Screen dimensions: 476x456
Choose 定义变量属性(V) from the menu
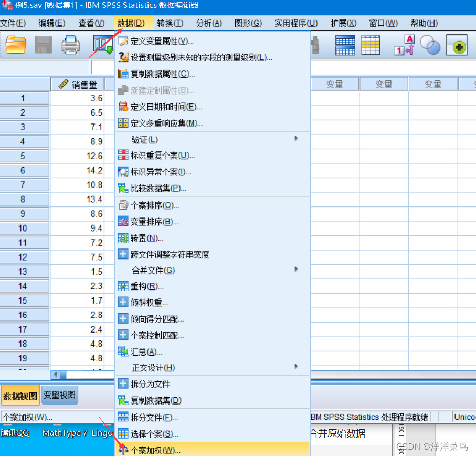point(213,41)
